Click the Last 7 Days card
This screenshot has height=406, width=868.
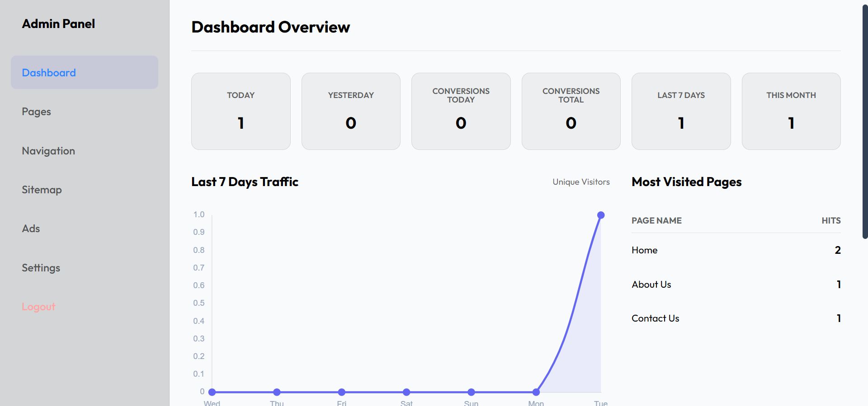(681, 111)
